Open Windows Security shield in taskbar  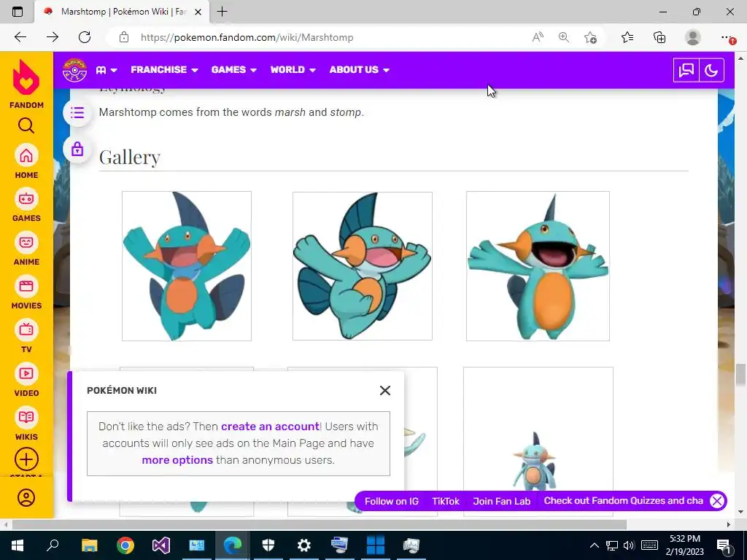268,545
